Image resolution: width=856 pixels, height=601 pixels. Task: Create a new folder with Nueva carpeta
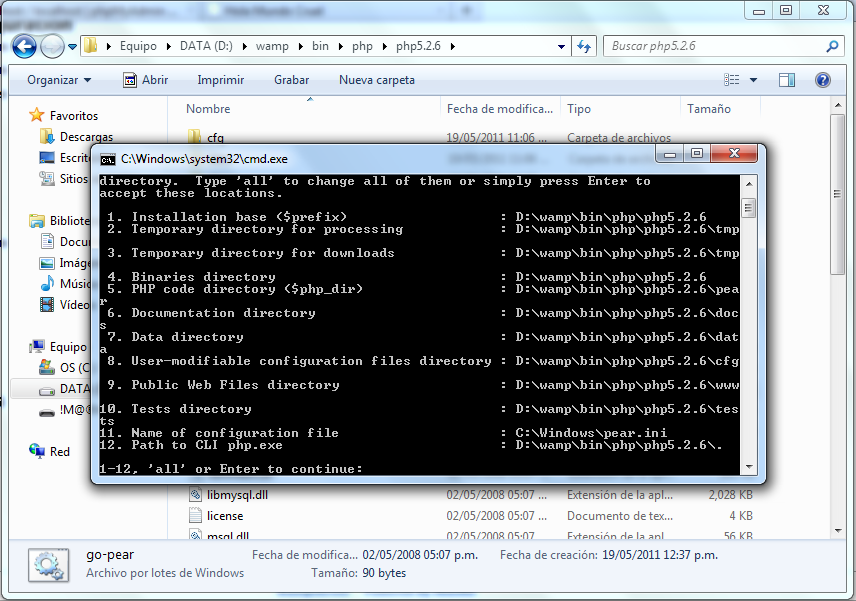(x=376, y=80)
